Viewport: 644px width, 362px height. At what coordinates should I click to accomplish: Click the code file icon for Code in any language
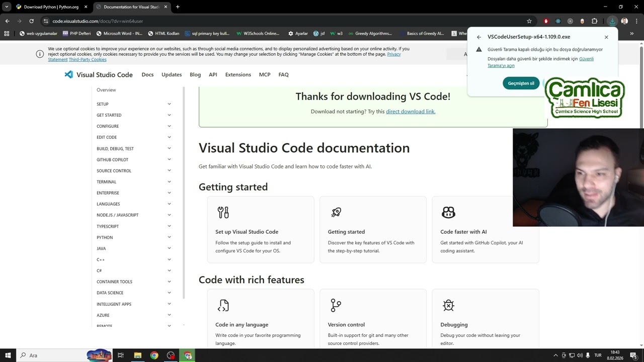coord(223,305)
